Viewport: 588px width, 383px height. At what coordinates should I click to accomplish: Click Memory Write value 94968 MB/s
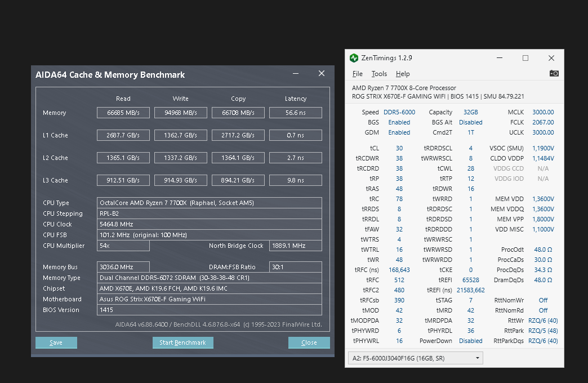(x=180, y=113)
